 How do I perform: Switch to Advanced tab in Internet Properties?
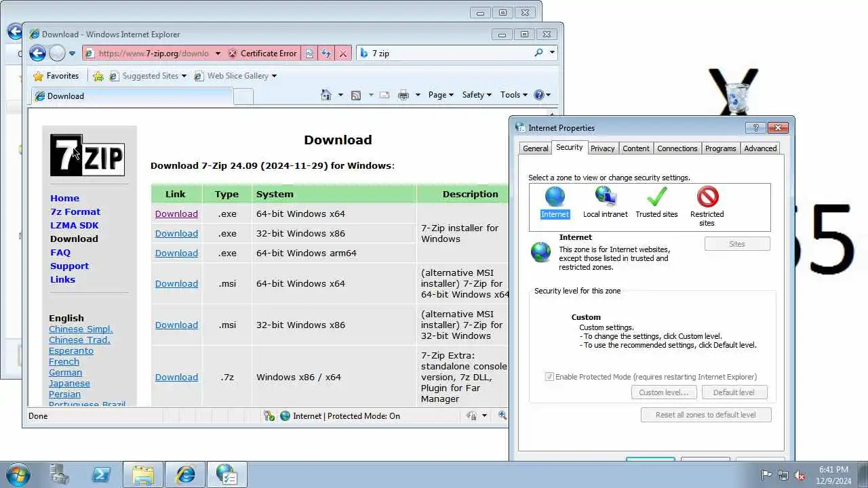click(760, 148)
